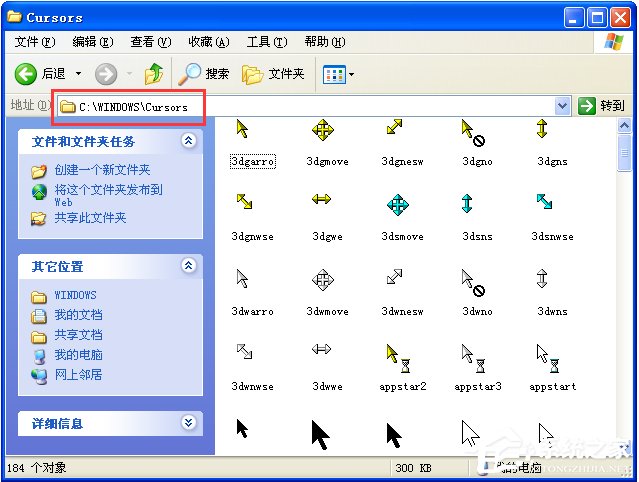639x482 pixels.
Task: Open the 查看(V) menu
Action: point(151,42)
